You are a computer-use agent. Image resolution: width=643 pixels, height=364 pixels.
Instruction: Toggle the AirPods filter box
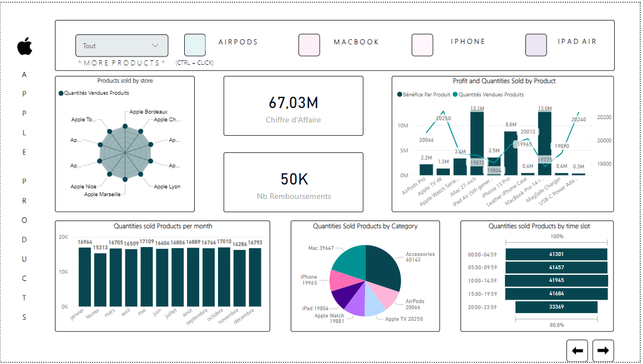pyautogui.click(x=195, y=45)
